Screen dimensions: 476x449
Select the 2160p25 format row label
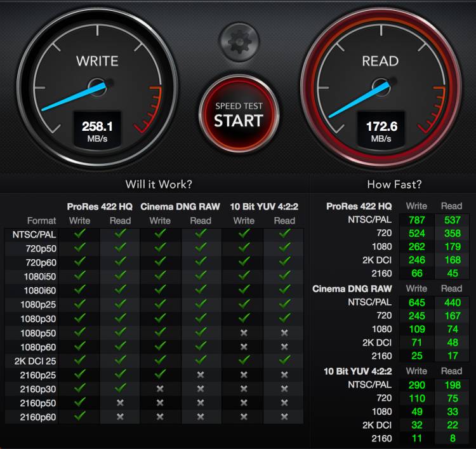(x=38, y=375)
